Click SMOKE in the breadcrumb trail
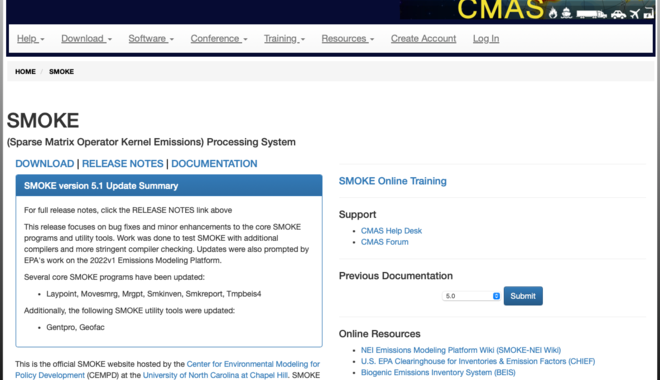This screenshot has height=380, width=660. (61, 72)
